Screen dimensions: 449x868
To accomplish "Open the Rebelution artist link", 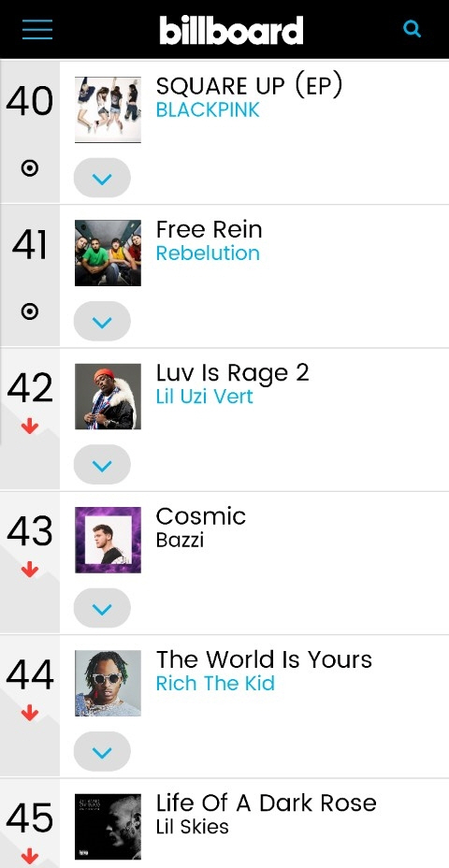I will click(208, 253).
